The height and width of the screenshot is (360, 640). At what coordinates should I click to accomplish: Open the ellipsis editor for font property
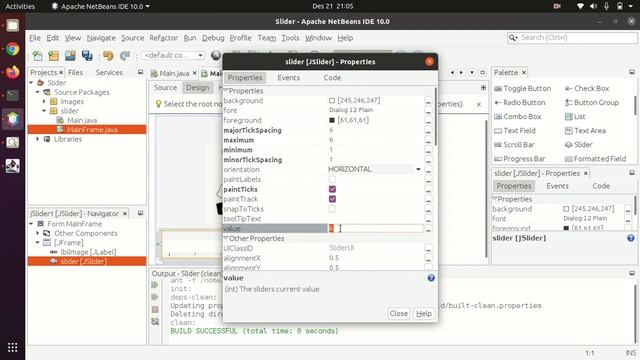click(428, 111)
